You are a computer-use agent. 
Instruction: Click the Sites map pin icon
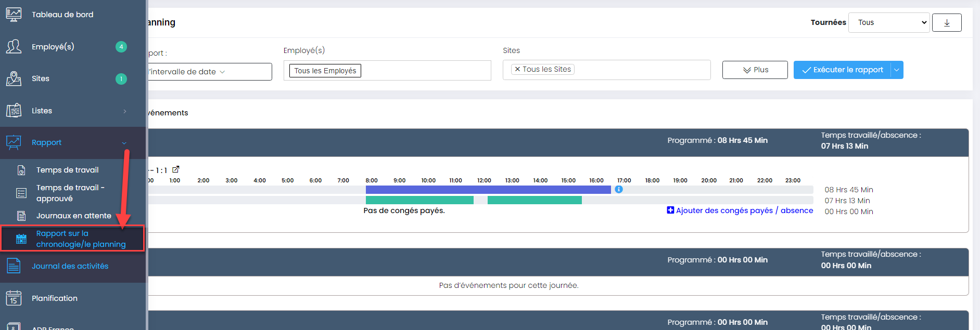click(x=14, y=79)
